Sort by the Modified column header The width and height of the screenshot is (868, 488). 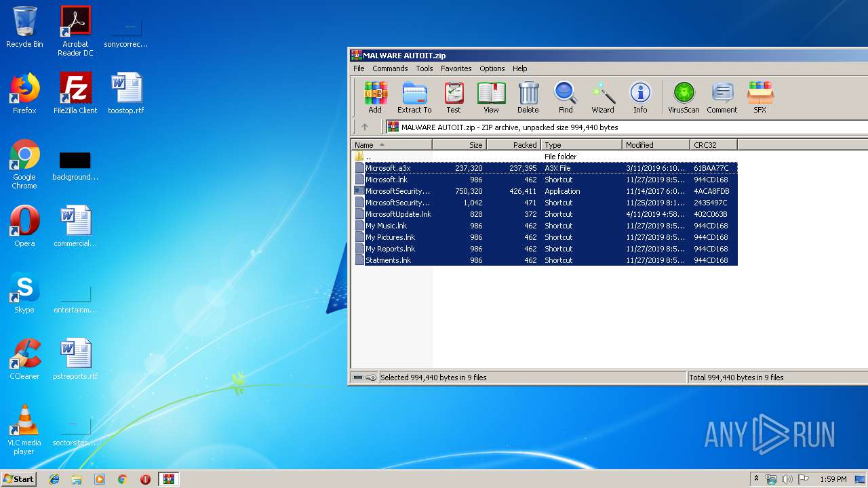tap(656, 144)
